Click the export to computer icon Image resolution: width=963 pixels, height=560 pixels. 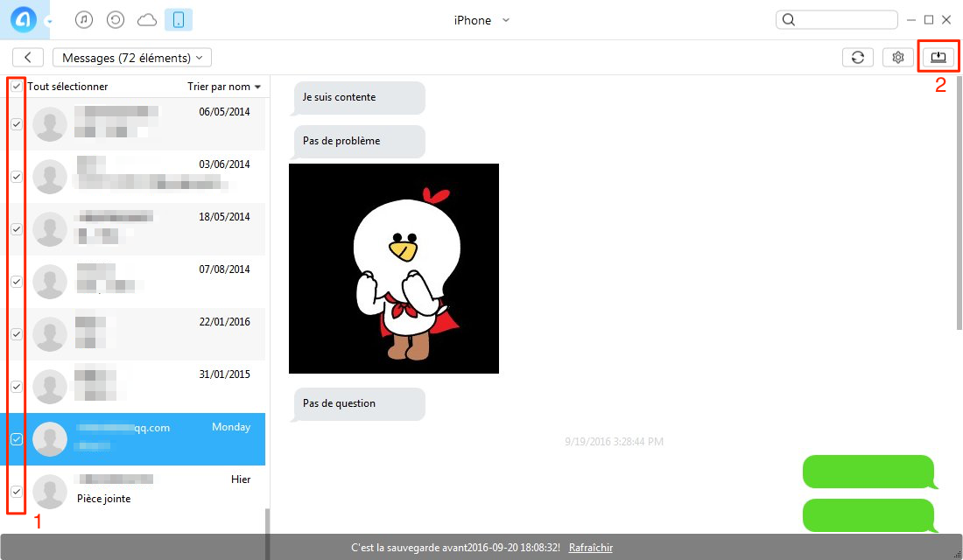click(938, 57)
